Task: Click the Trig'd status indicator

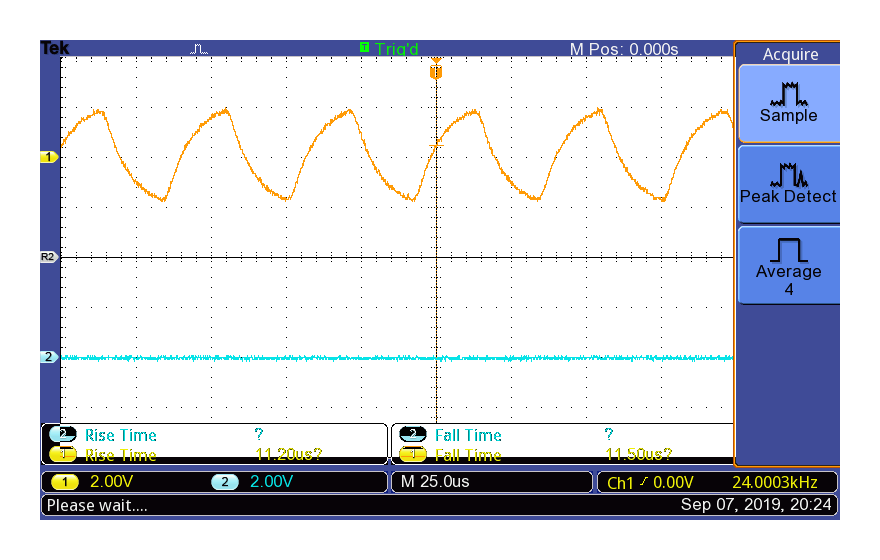Action: [396, 49]
